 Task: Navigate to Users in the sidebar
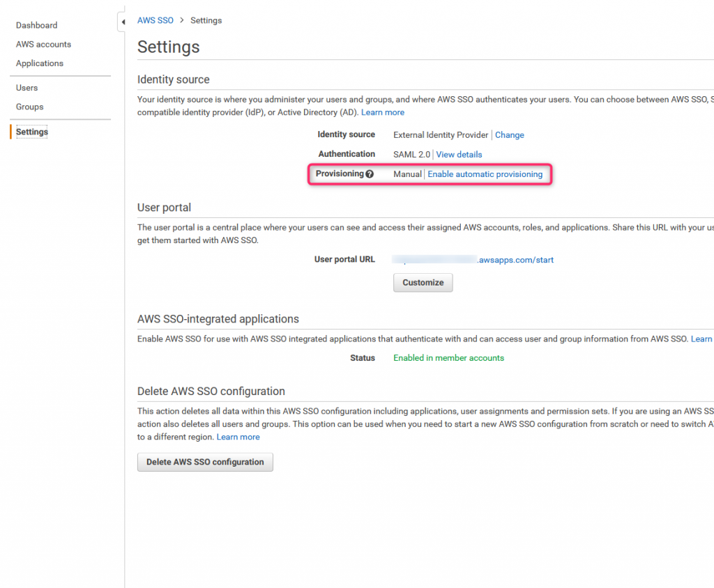27,88
